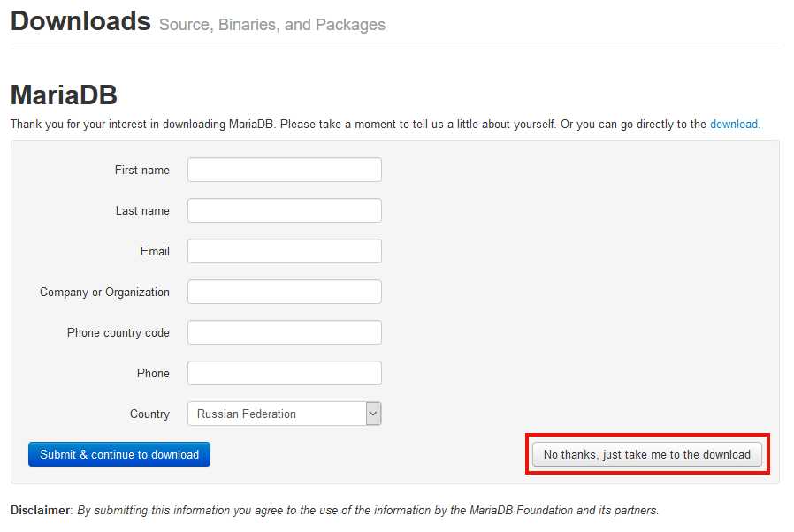Click the Phone country code label

point(118,332)
